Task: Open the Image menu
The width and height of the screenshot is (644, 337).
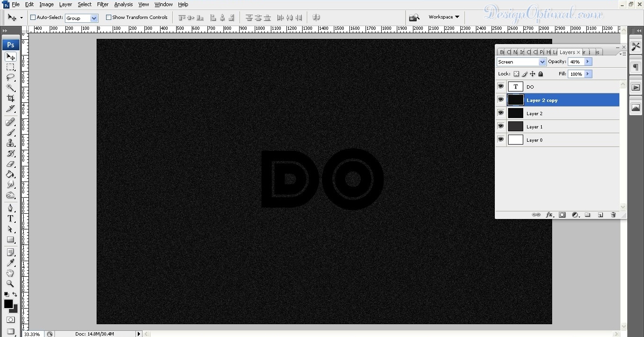Action: pyautogui.click(x=46, y=4)
